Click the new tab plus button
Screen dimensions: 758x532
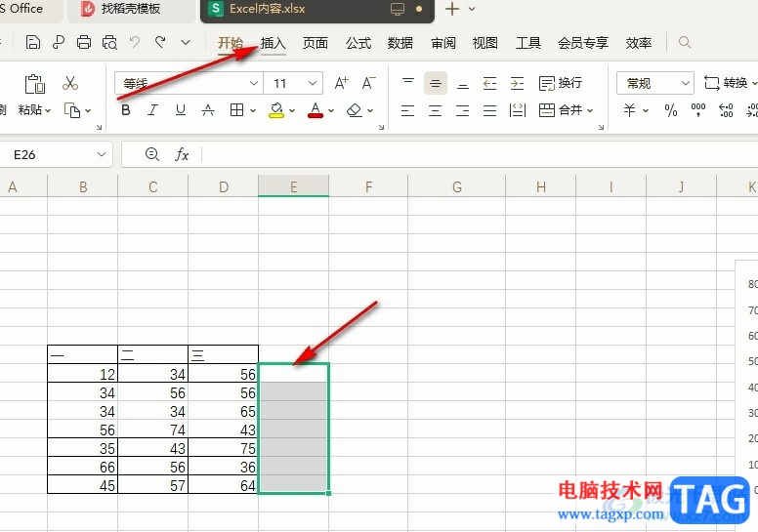pyautogui.click(x=452, y=9)
